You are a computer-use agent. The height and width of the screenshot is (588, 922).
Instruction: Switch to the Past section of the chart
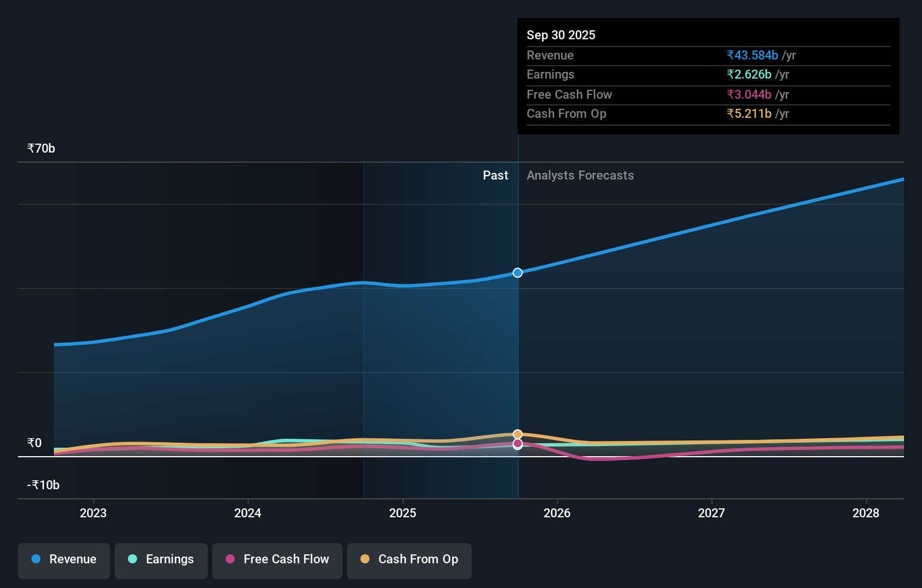(x=495, y=175)
